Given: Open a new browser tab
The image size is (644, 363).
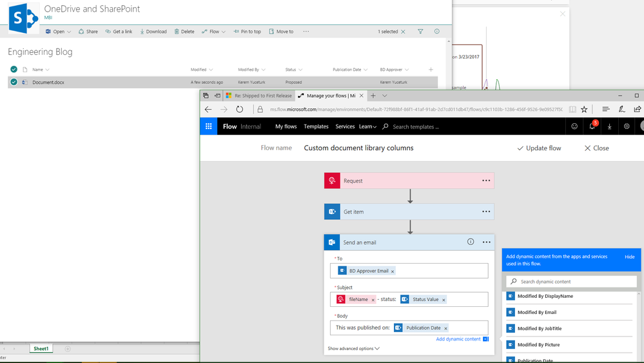Looking at the screenshot, I should [373, 95].
